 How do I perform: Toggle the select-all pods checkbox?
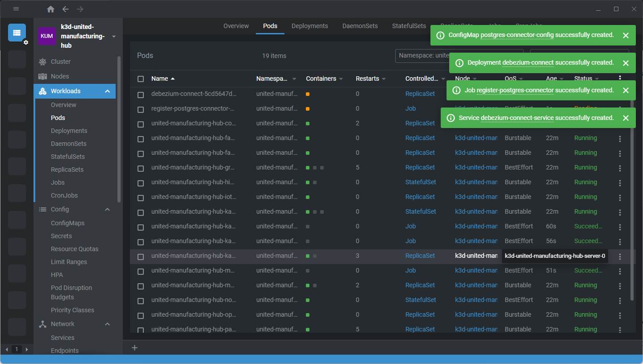pos(141,79)
